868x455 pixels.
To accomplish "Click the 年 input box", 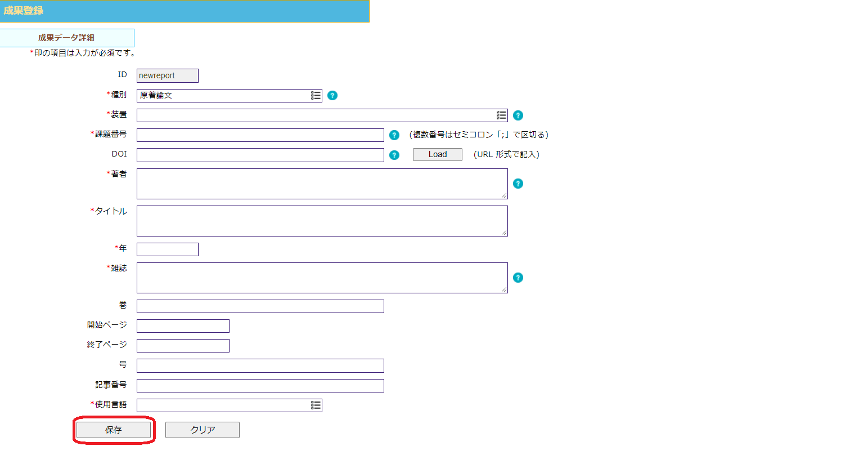I will [x=167, y=249].
